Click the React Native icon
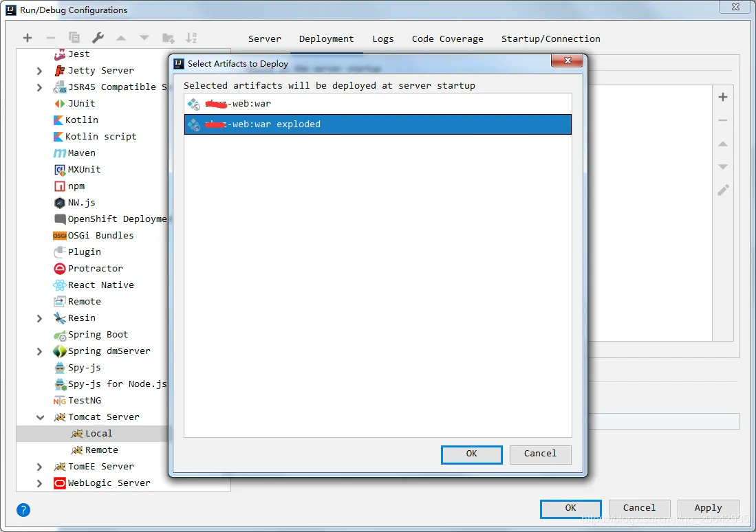Viewport: 756px width, 532px height. tap(60, 285)
